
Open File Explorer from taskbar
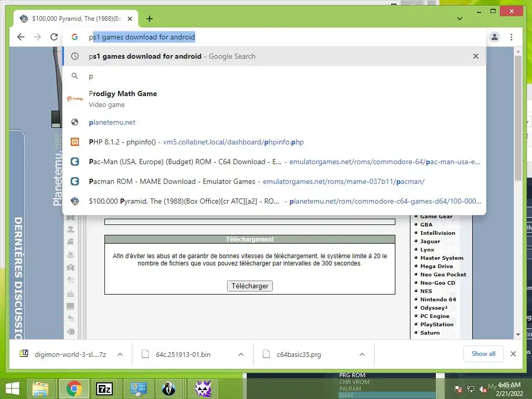pyautogui.click(x=41, y=389)
